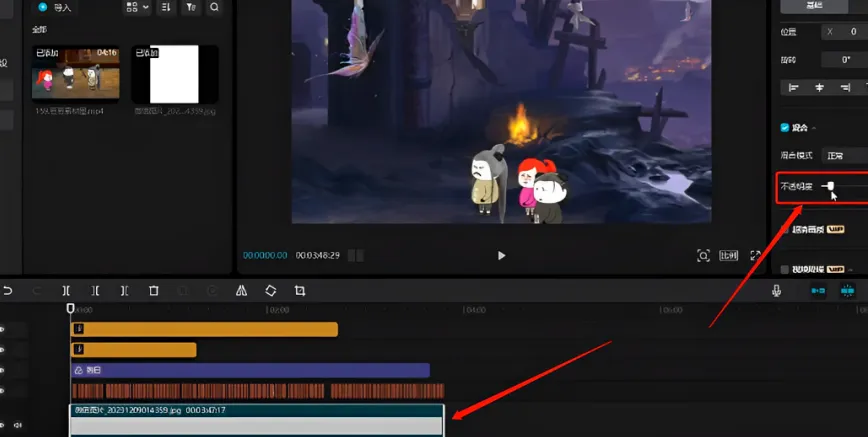Toggle the video denoise VIP checkbox
Viewport: 868px width, 437px height.
pos(784,269)
